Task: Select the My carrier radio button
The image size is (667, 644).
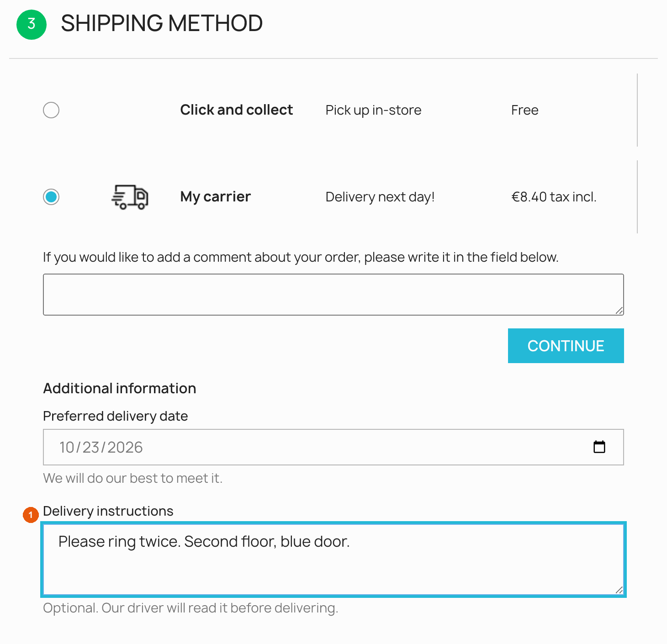Action: pyautogui.click(x=51, y=197)
